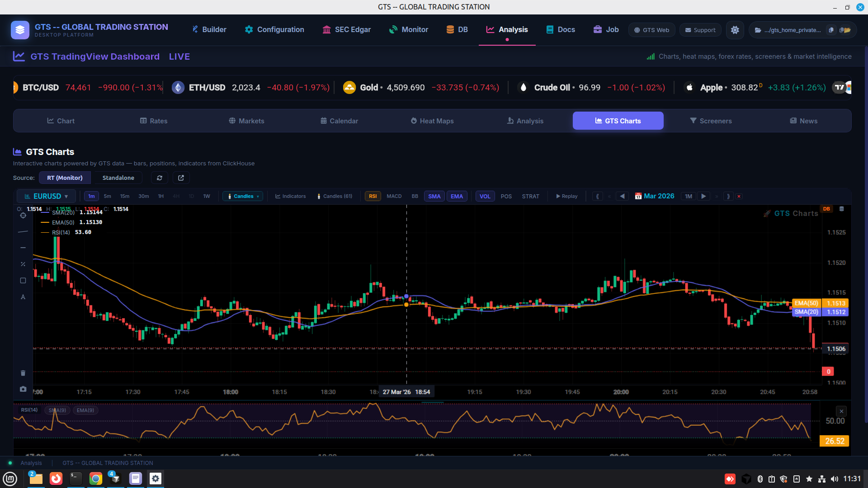Image resolution: width=868 pixels, height=488 pixels.
Task: Jump to first period with double-bracket arrow
Action: 598,196
